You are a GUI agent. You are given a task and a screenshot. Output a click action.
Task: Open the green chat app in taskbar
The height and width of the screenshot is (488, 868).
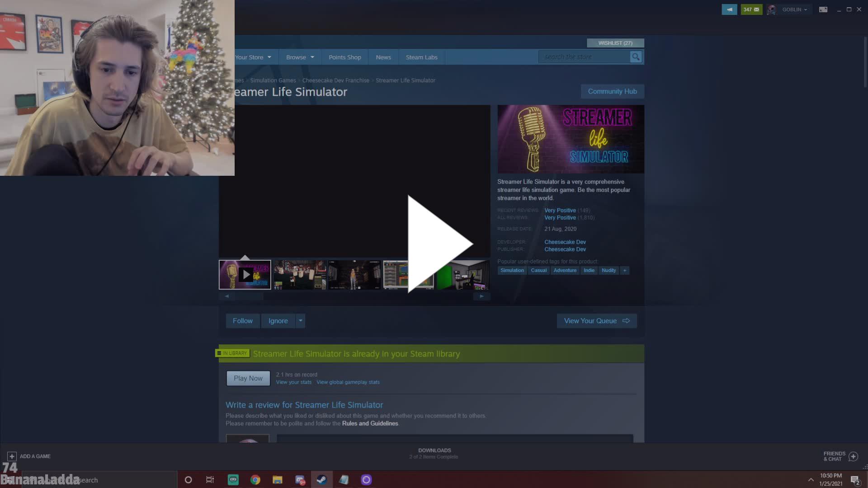pyautogui.click(x=233, y=480)
